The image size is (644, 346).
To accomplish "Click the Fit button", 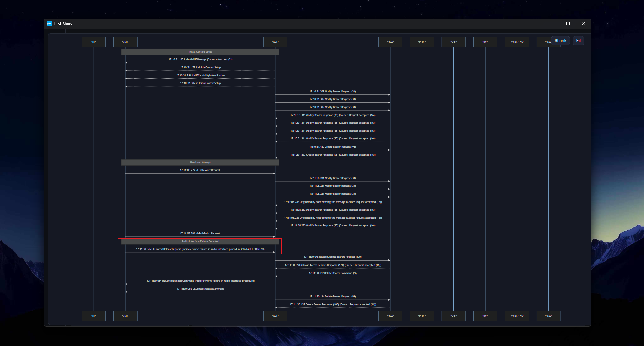I will pyautogui.click(x=578, y=41).
